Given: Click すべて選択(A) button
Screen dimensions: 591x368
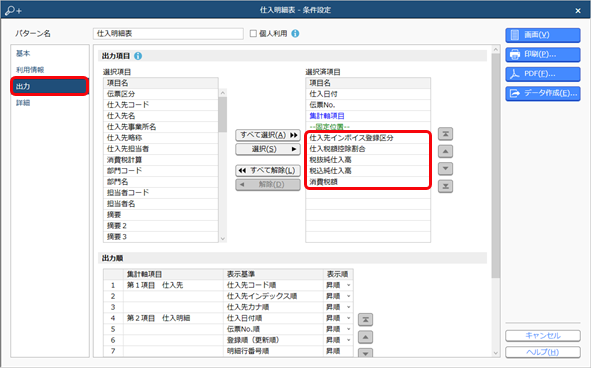Looking at the screenshot, I should [x=268, y=135].
